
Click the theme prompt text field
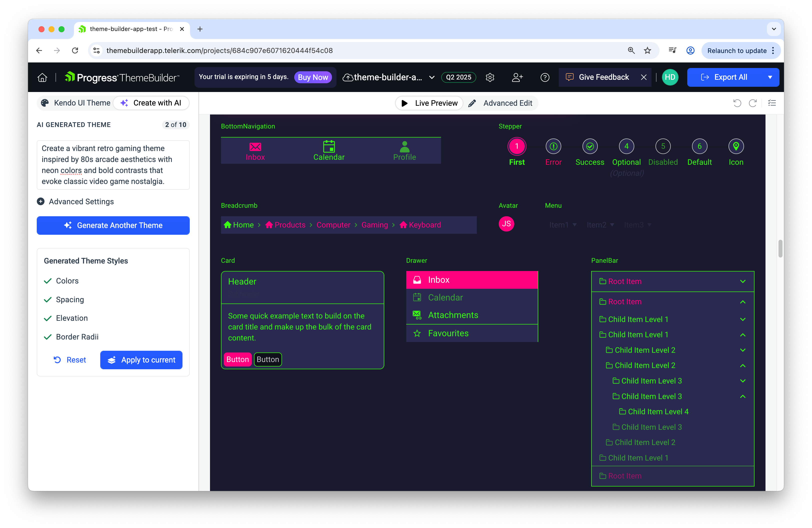click(113, 165)
